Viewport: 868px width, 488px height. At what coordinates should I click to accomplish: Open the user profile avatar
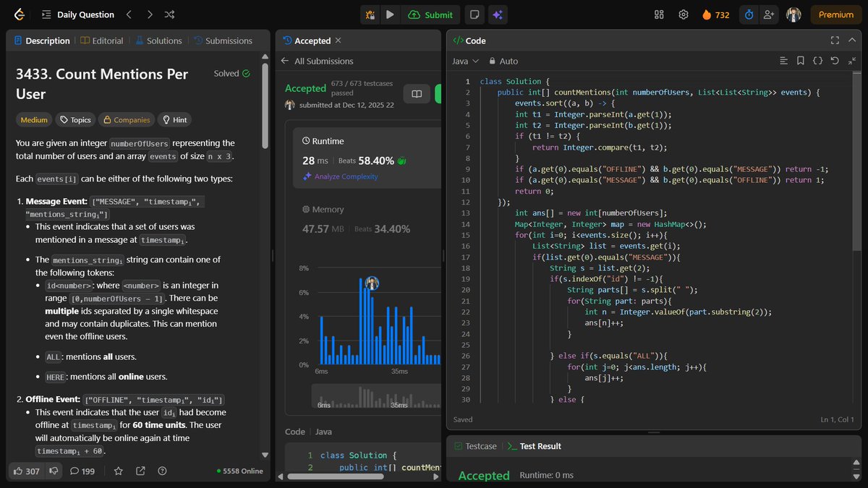[x=793, y=14]
